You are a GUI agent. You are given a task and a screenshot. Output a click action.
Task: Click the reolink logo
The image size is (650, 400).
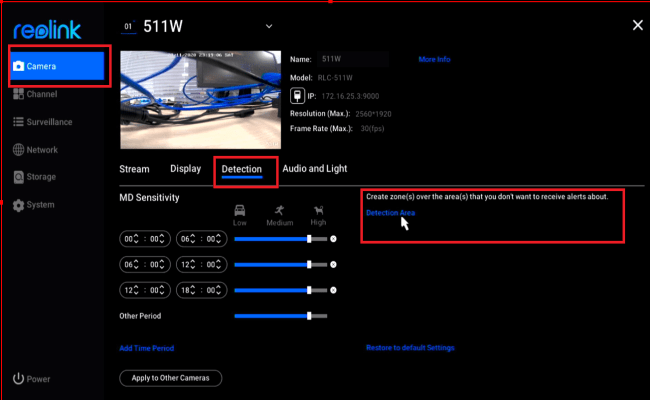pos(47,29)
